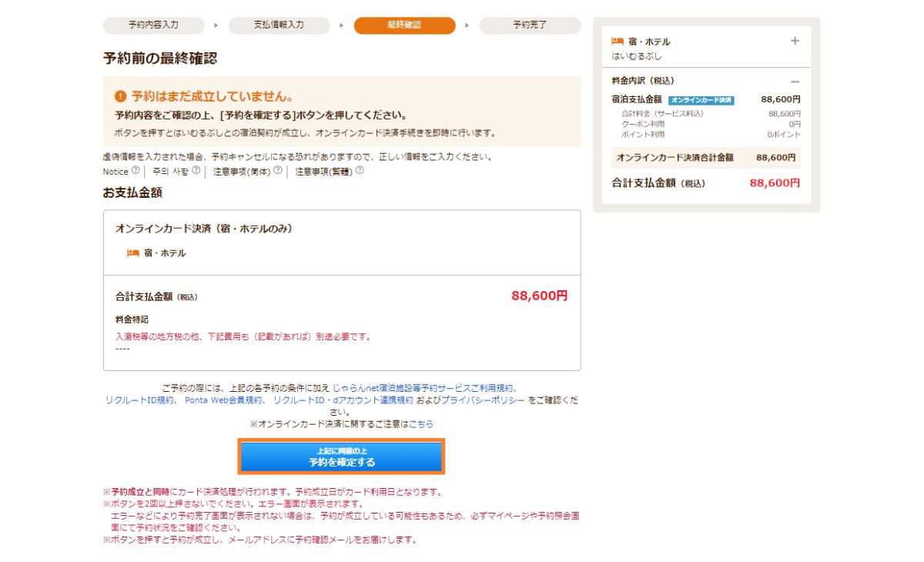
Task: Click the お支払金額 section heading
Action: pyautogui.click(x=132, y=193)
